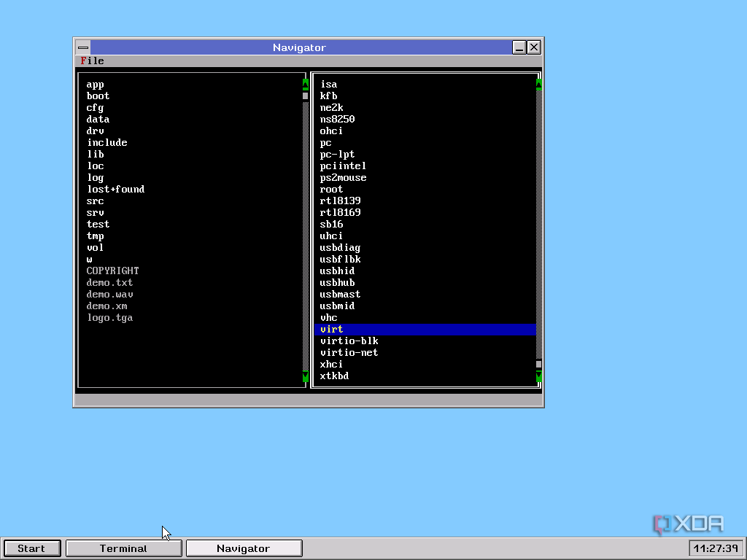Click left panel scroll up arrow

[306, 85]
